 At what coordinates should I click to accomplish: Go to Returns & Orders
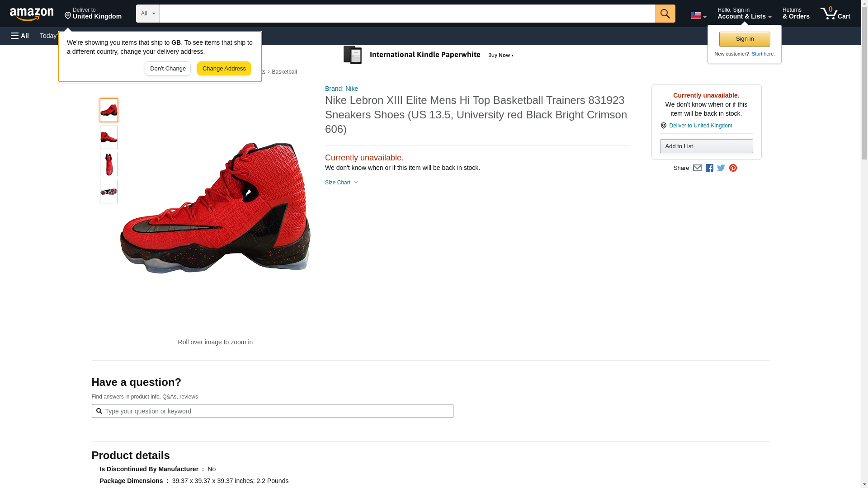[796, 14]
